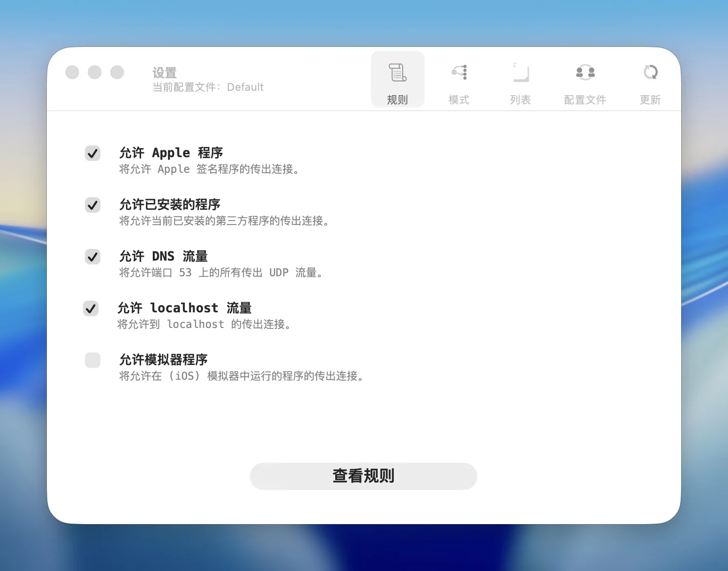Close the 设置 window
Viewport: 728px width, 571px height.
tap(72, 72)
